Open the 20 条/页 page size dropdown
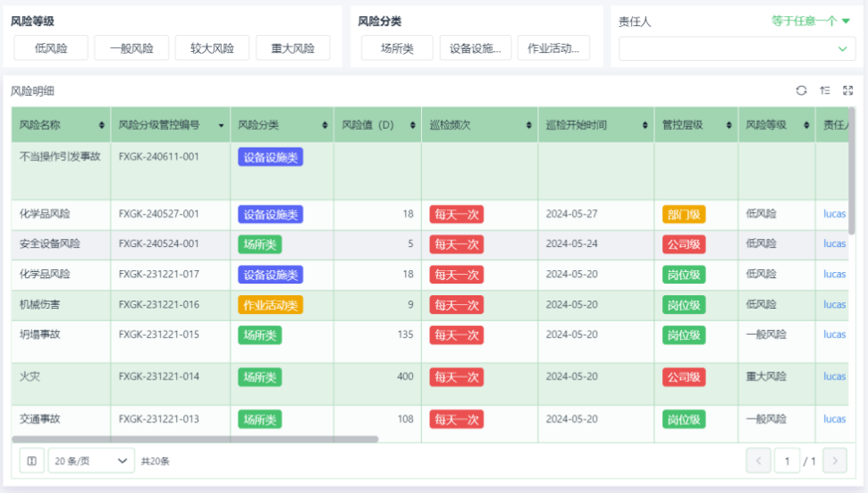The height and width of the screenshot is (493, 868). click(x=91, y=461)
